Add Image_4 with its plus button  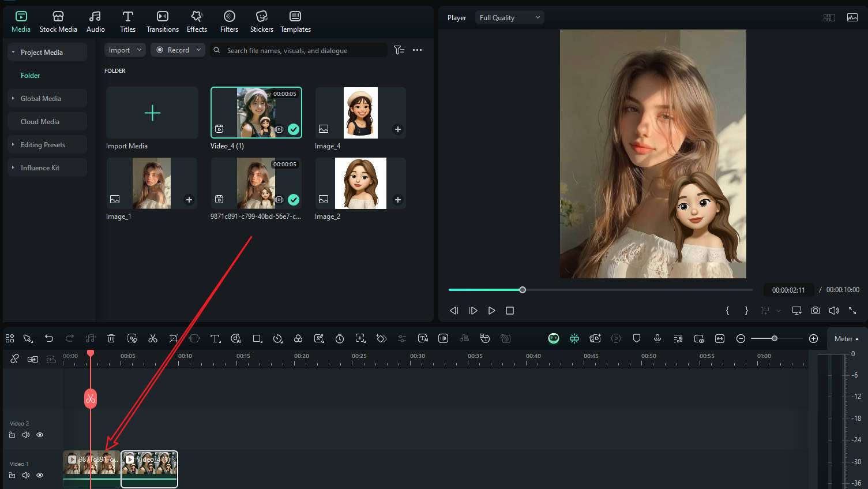397,129
